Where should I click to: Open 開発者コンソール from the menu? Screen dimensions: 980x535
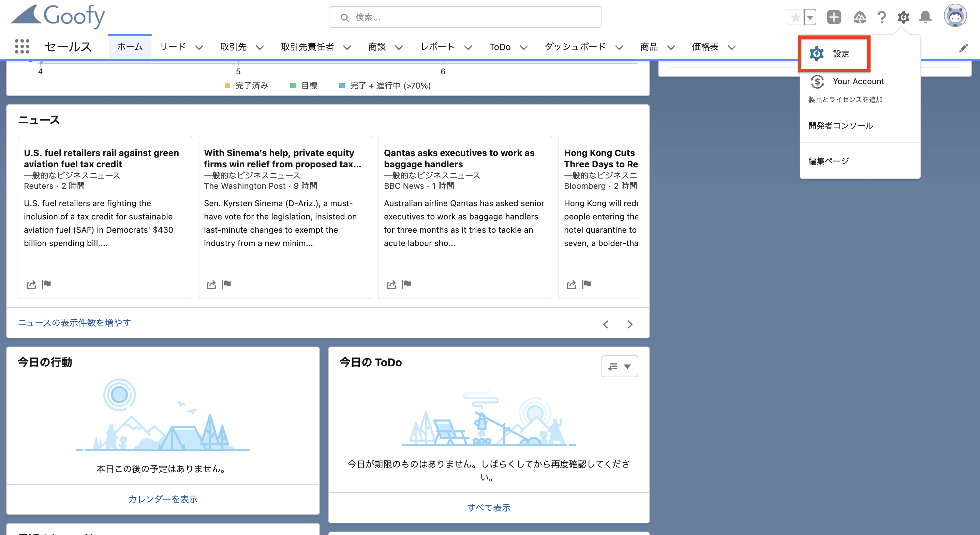841,125
